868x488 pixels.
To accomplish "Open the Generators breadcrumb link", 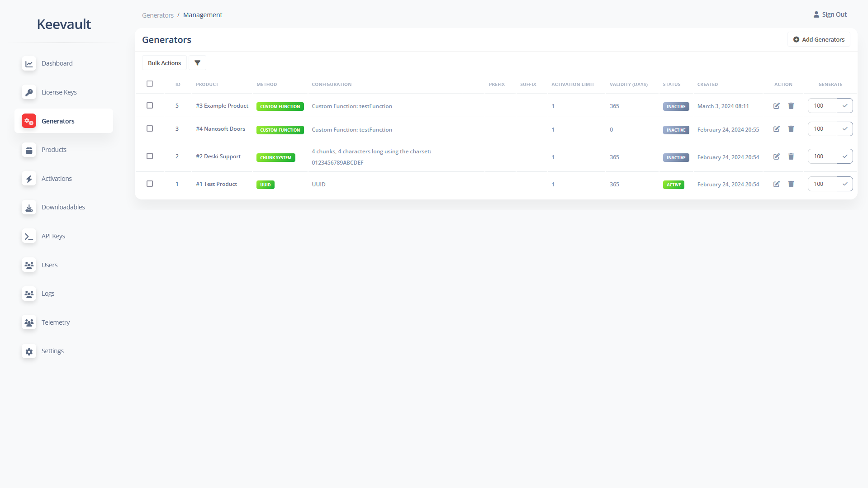I will coord(157,15).
